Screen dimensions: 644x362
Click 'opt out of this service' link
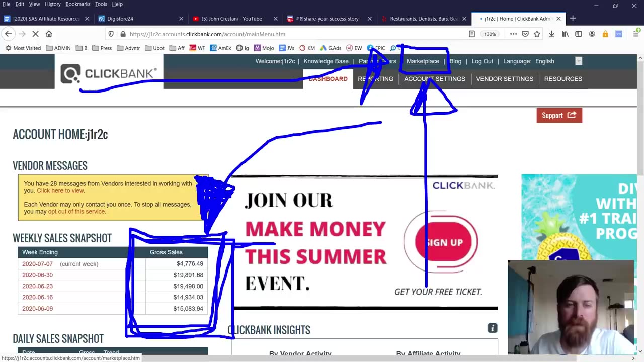click(x=76, y=212)
